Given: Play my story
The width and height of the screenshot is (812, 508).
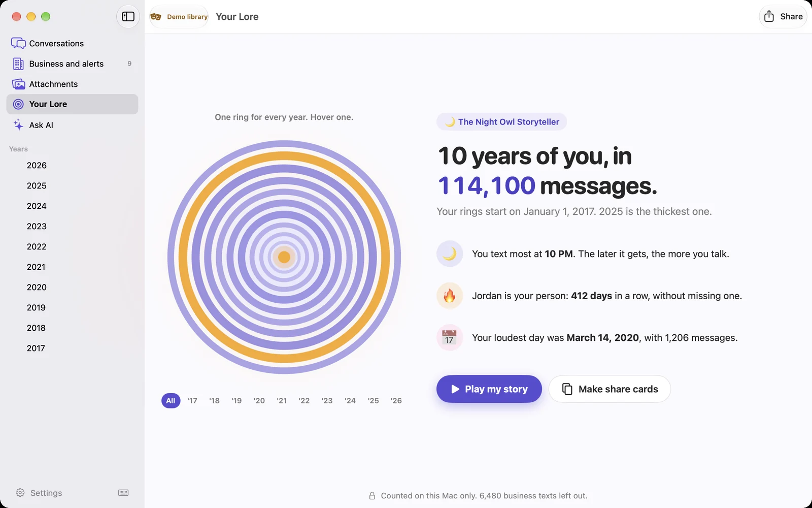Looking at the screenshot, I should (489, 389).
